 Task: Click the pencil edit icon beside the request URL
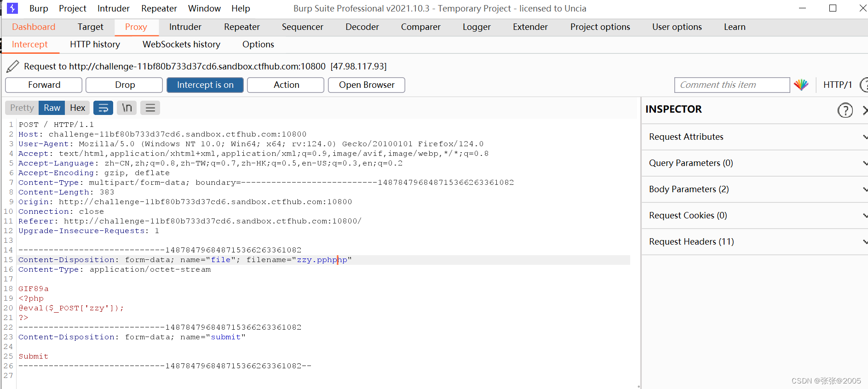tap(13, 67)
